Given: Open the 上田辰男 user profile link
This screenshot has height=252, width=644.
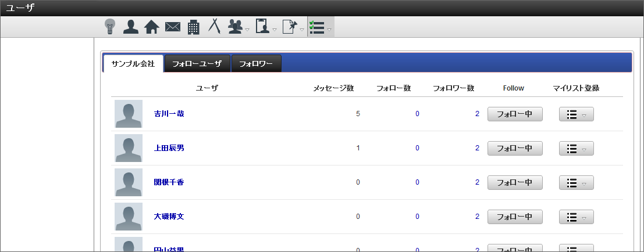Looking at the screenshot, I should coord(169,148).
